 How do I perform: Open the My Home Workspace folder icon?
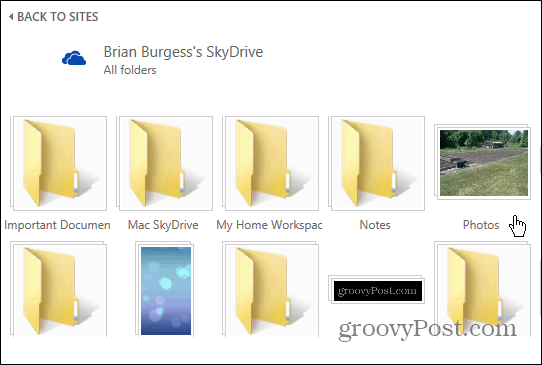pyautogui.click(x=271, y=163)
